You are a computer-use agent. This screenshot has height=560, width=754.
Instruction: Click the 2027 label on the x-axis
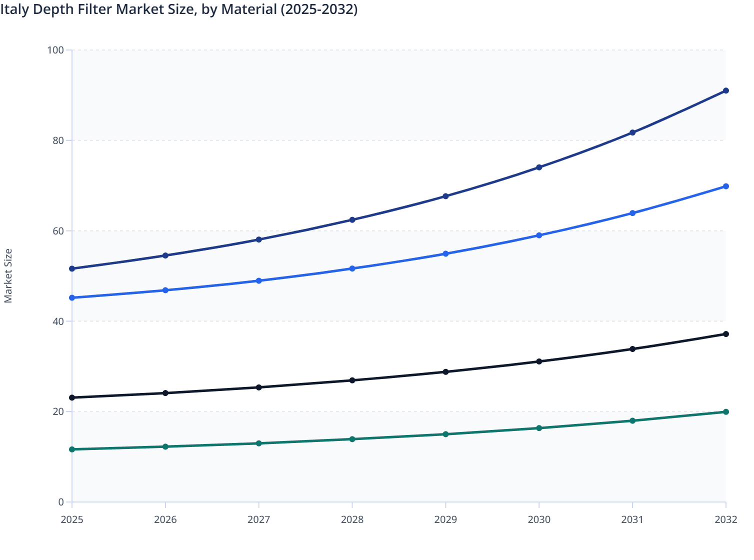(258, 519)
